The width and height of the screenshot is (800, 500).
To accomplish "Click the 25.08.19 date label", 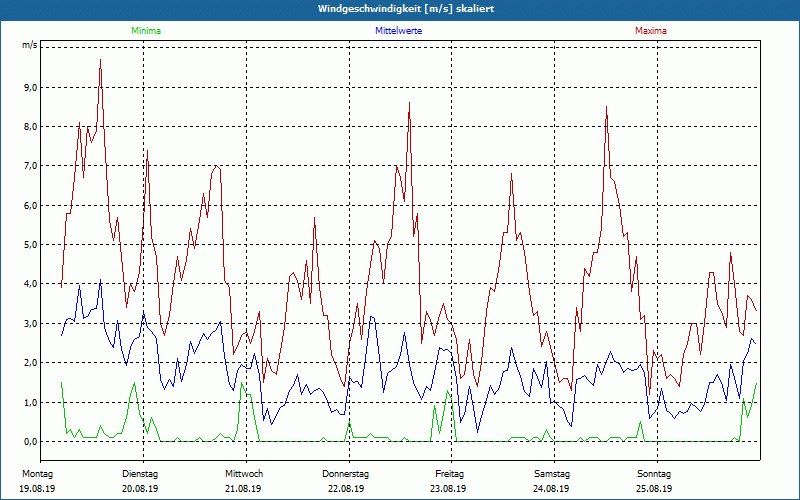I will (x=654, y=489).
